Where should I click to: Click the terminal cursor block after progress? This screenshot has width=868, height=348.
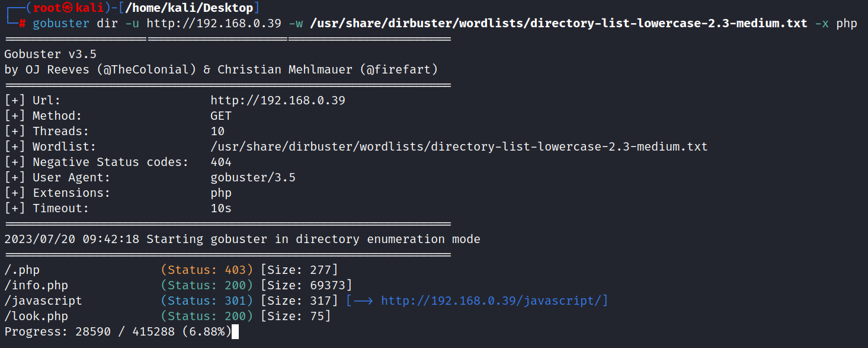(235, 331)
